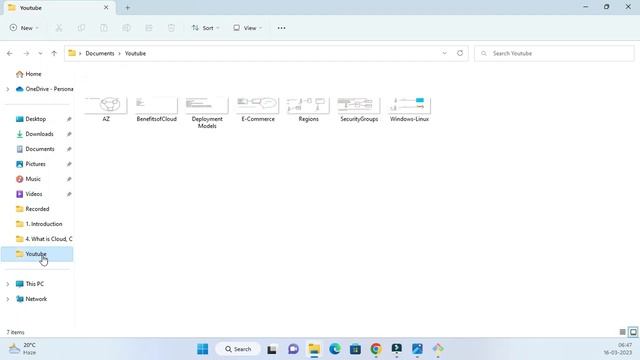Click the Paste toolbar icon

click(x=104, y=28)
